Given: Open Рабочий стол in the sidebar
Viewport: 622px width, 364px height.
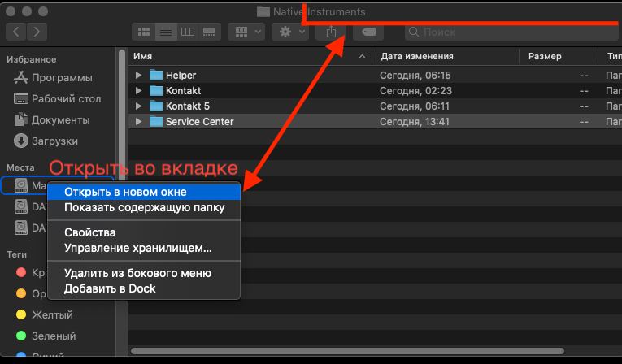Looking at the screenshot, I should coord(66,99).
